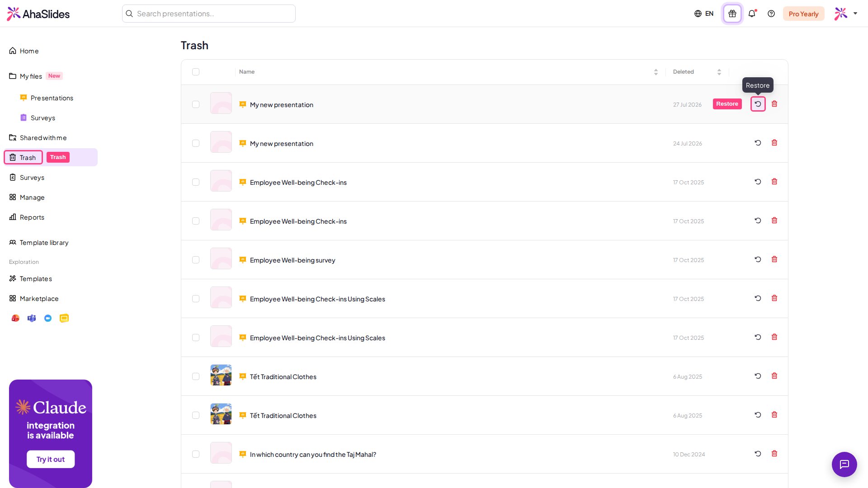Open notifications bell

[752, 14]
